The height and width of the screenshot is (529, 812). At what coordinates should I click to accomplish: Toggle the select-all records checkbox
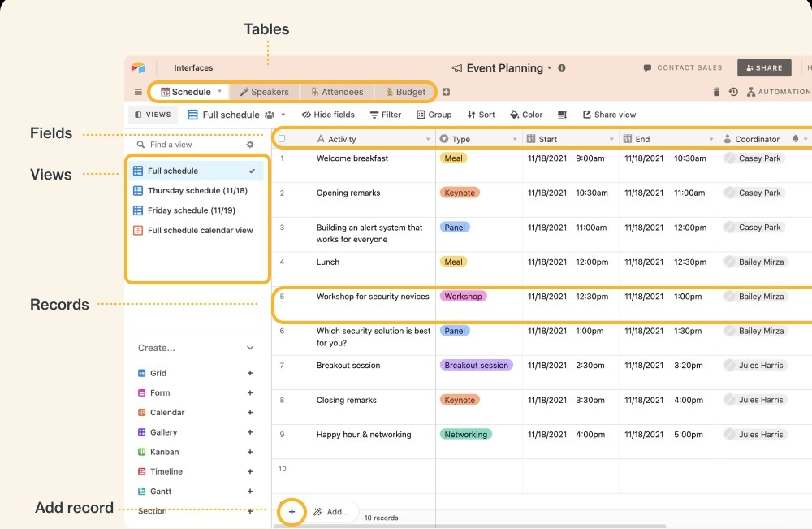282,138
